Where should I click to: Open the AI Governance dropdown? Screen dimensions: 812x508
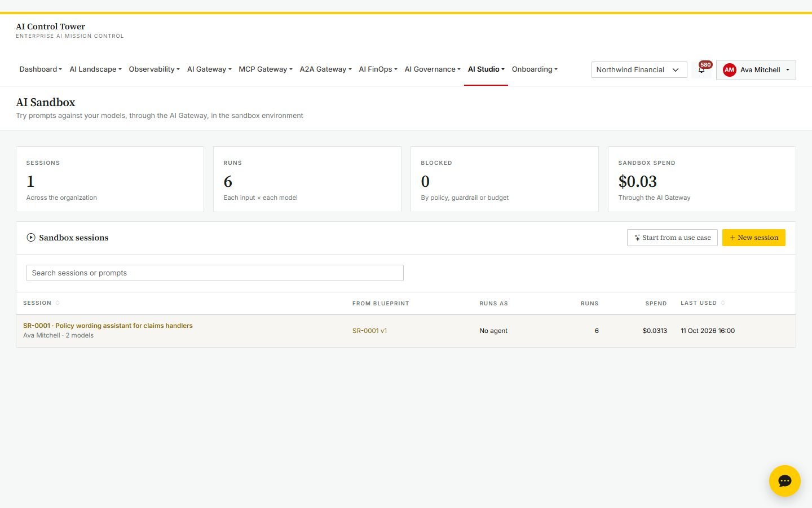(433, 69)
